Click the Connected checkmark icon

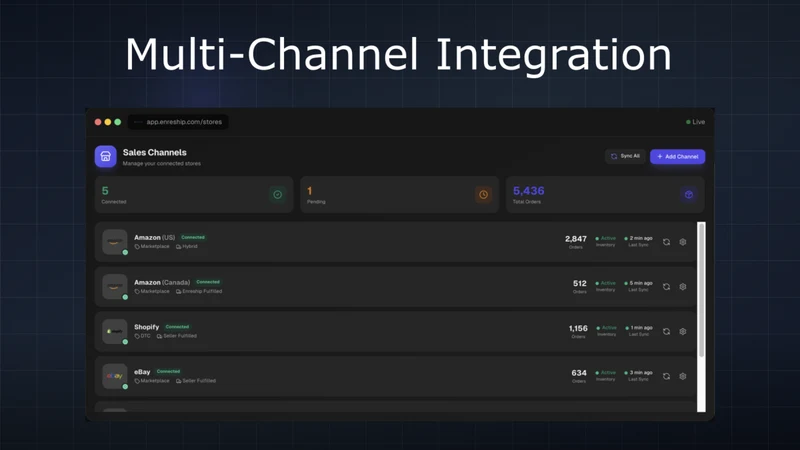point(278,194)
